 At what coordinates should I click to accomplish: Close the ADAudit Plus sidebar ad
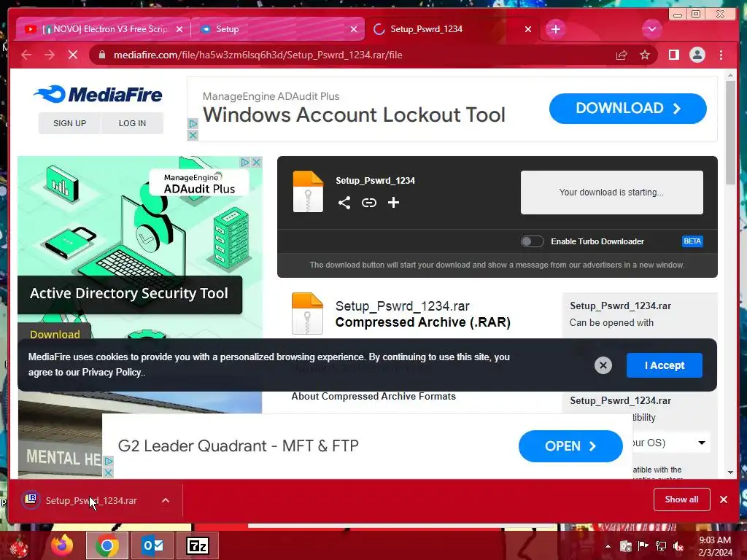pos(257,163)
